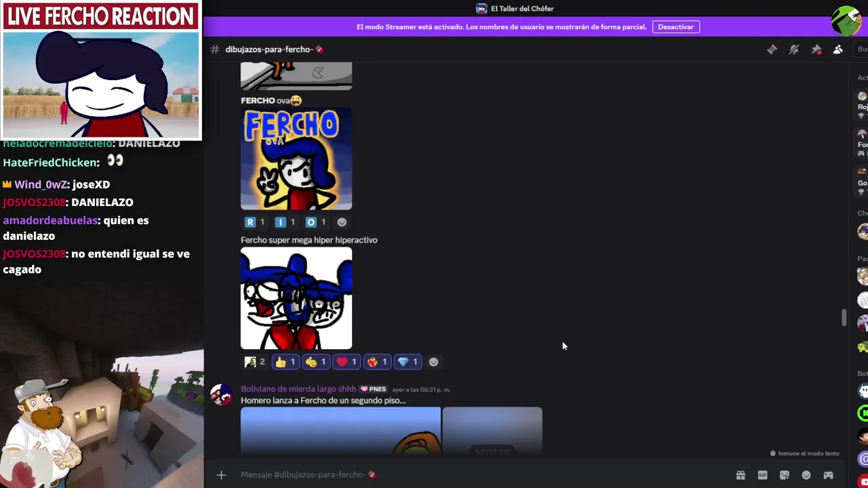Toggle the O letter reaction

click(x=316, y=222)
